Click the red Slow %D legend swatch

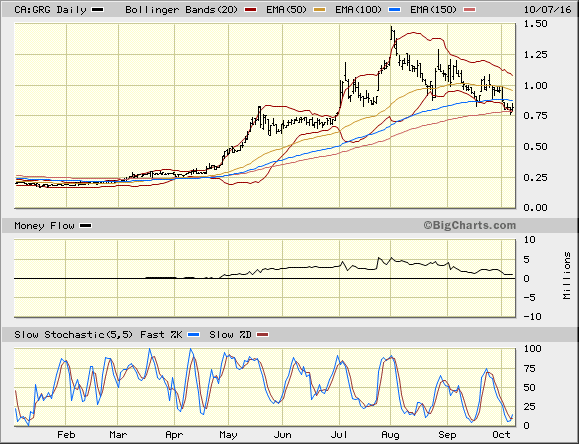click(x=263, y=335)
